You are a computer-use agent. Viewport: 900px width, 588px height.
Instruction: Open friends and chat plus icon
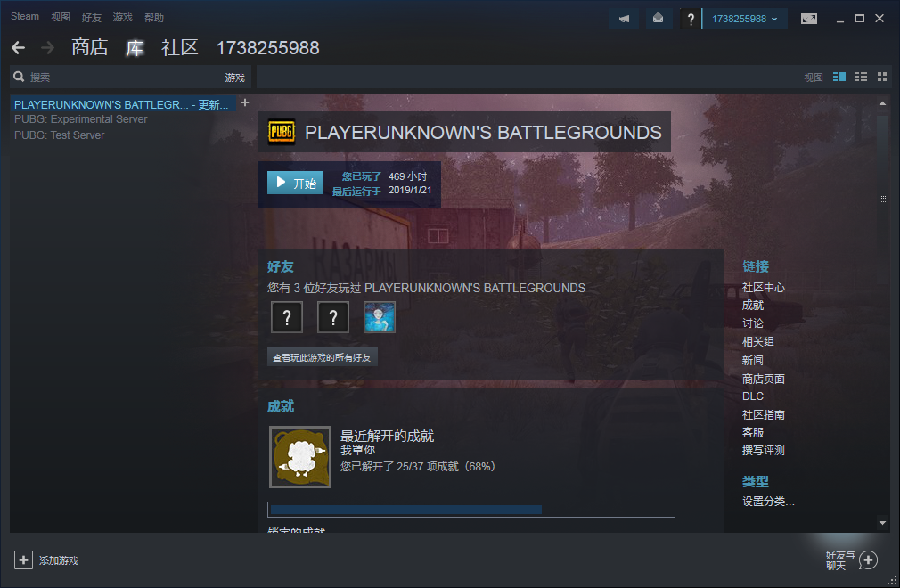[869, 559]
